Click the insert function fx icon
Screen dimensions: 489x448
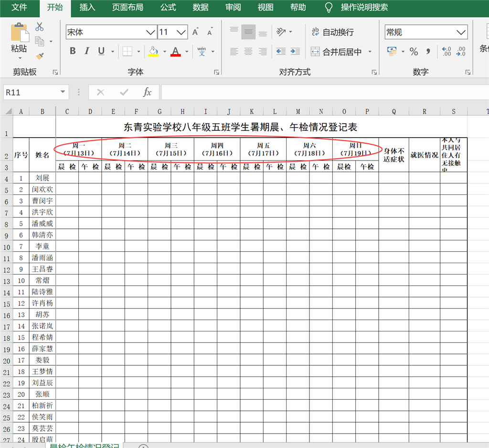(x=148, y=92)
